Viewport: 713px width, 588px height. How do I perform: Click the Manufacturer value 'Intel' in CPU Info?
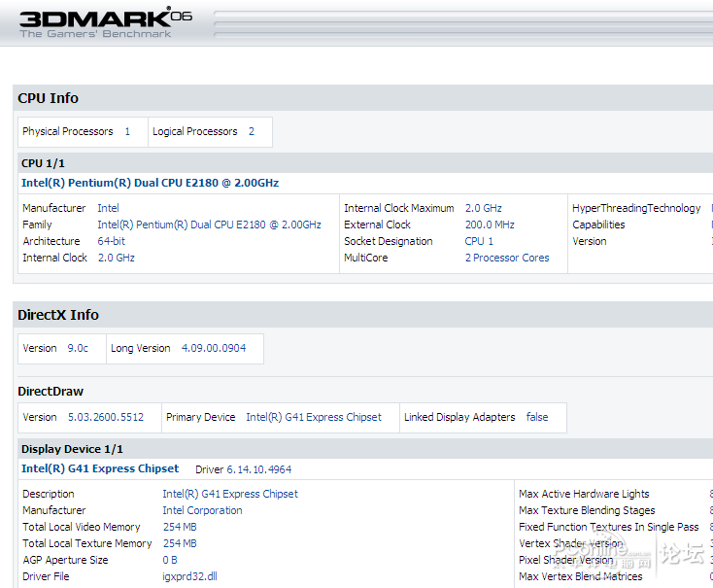[x=108, y=208]
